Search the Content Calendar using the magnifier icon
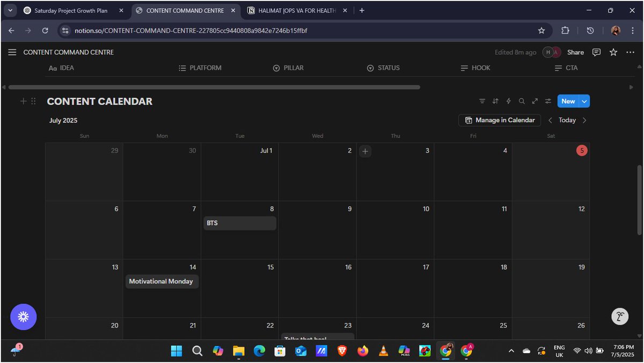This screenshot has width=644, height=363. pyautogui.click(x=521, y=101)
